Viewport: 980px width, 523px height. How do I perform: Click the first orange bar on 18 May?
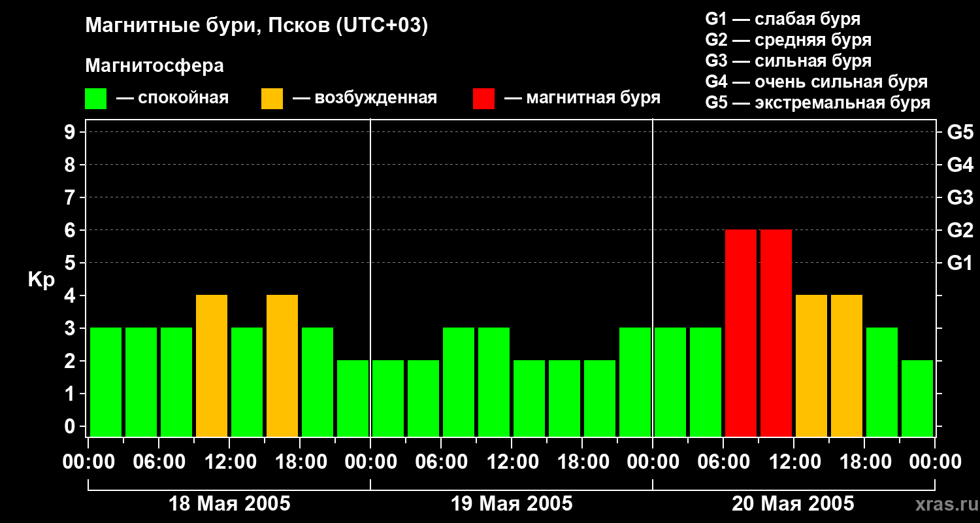(212, 365)
